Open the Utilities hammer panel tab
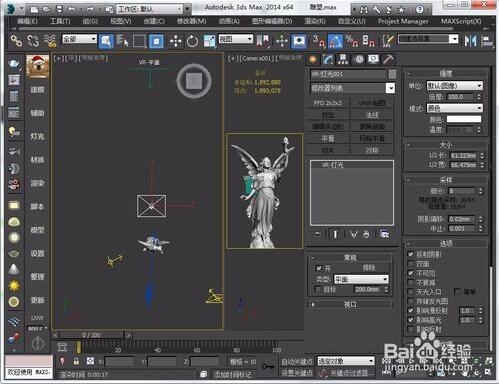Screen dimensions: 499x385 tap(388, 60)
